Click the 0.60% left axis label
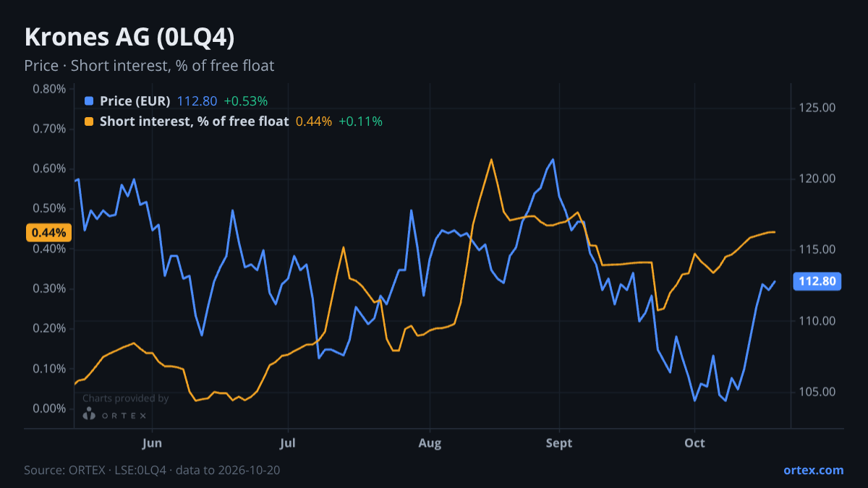Screen dimensions: 868x488 click(x=49, y=168)
